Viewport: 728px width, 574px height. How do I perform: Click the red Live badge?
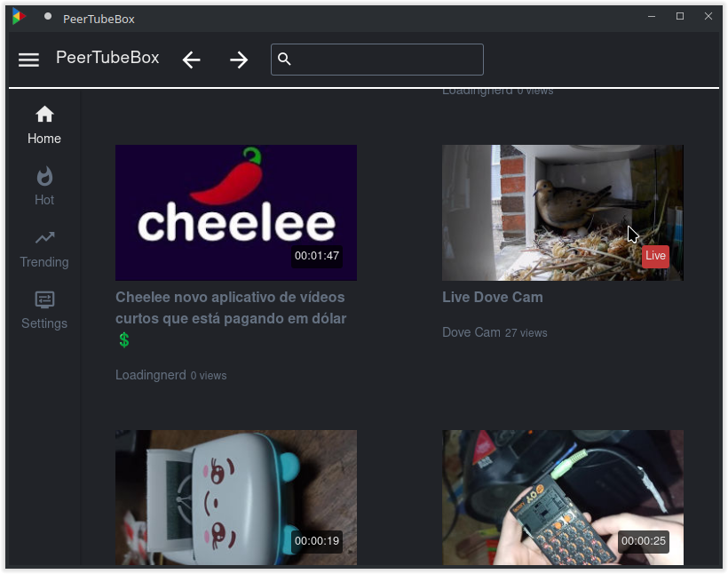(x=655, y=256)
